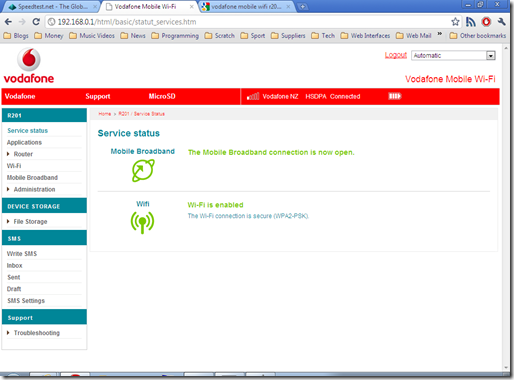Viewport: 514px width, 380px height.
Task: Open the Vodafone top menu item
Action: (20, 96)
